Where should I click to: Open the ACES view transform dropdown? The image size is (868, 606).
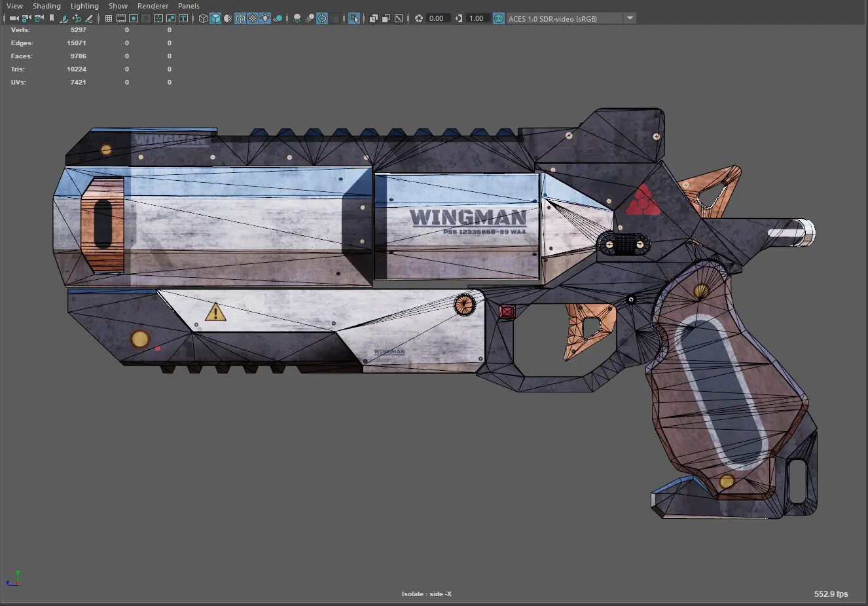click(x=629, y=18)
